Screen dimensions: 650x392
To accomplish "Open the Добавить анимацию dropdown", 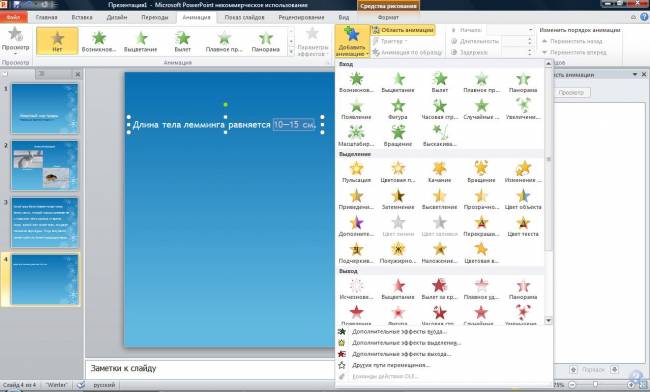I will [352, 41].
